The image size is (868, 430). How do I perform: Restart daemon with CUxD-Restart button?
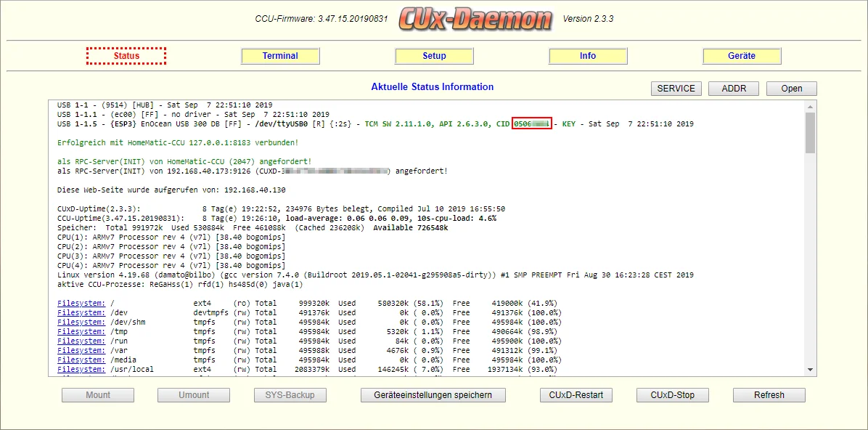pos(576,395)
